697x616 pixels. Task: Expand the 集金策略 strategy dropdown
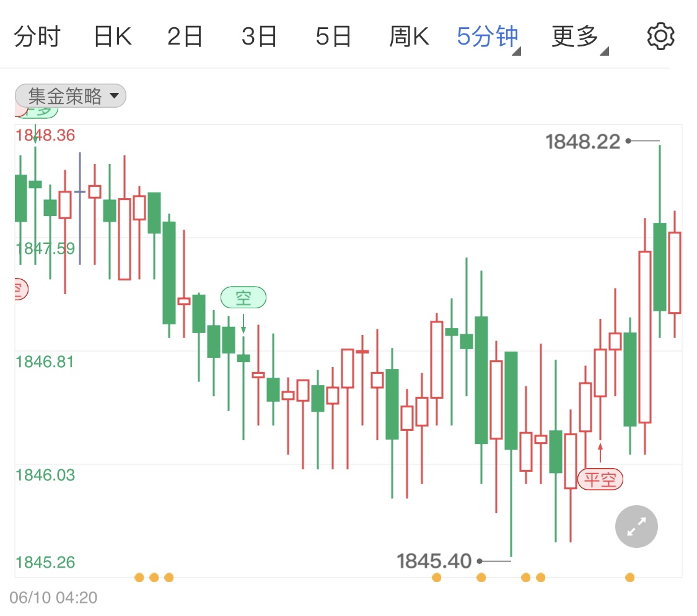pyautogui.click(x=71, y=95)
